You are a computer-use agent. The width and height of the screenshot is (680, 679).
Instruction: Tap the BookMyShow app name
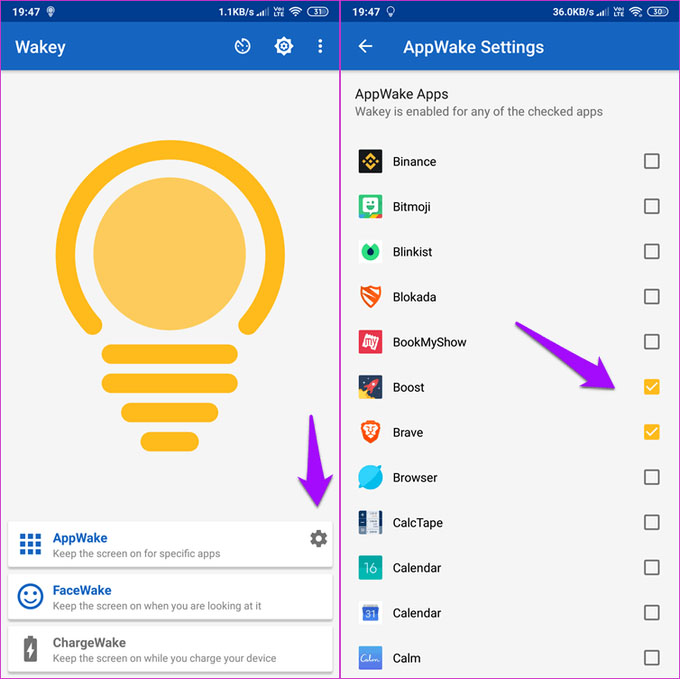[429, 342]
